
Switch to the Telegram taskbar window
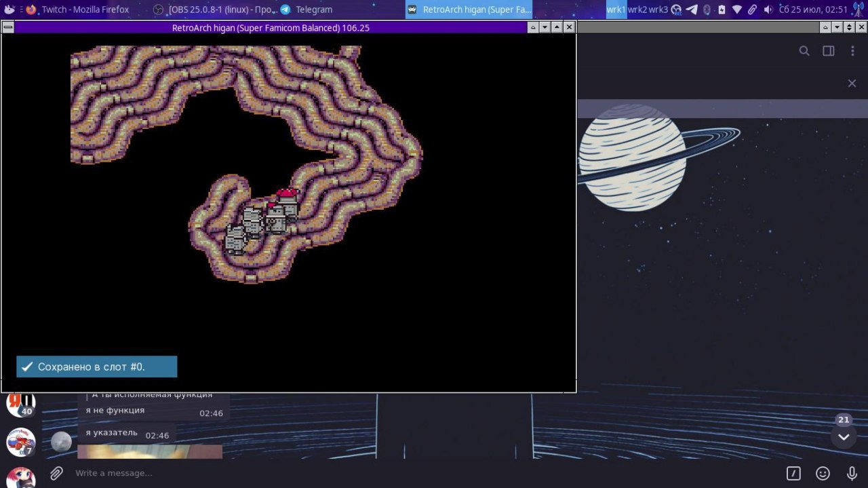(x=307, y=10)
